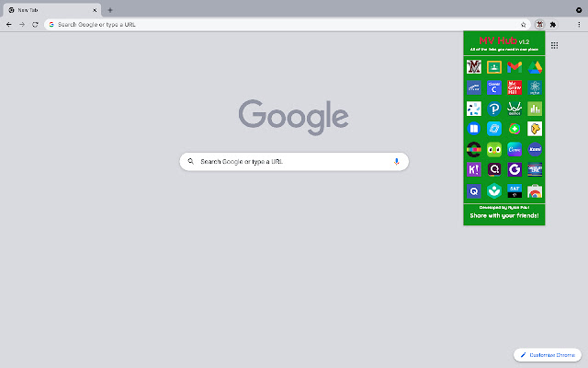Viewport: 588px width, 368px height.
Task: Open Kahoot from MV Hub
Action: [474, 169]
